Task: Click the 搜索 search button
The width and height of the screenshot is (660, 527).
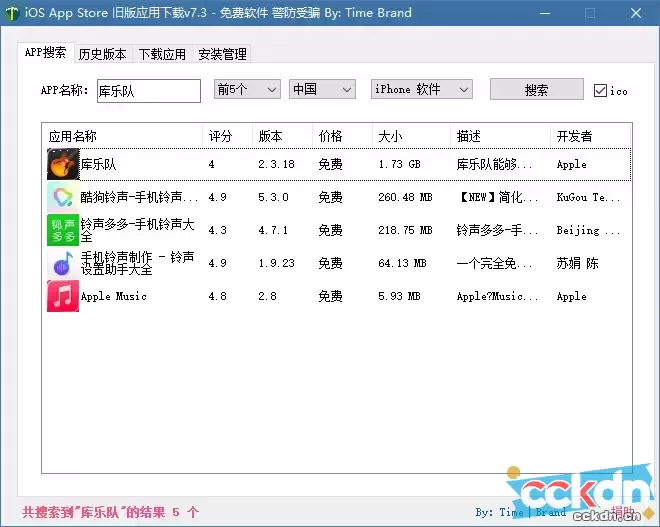Action: coord(537,89)
